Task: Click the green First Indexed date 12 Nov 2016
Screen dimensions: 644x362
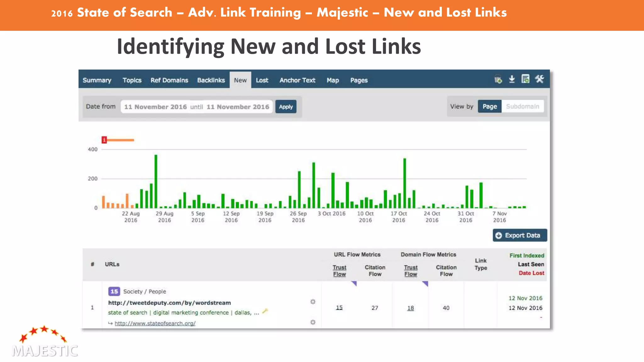Action: (525, 298)
